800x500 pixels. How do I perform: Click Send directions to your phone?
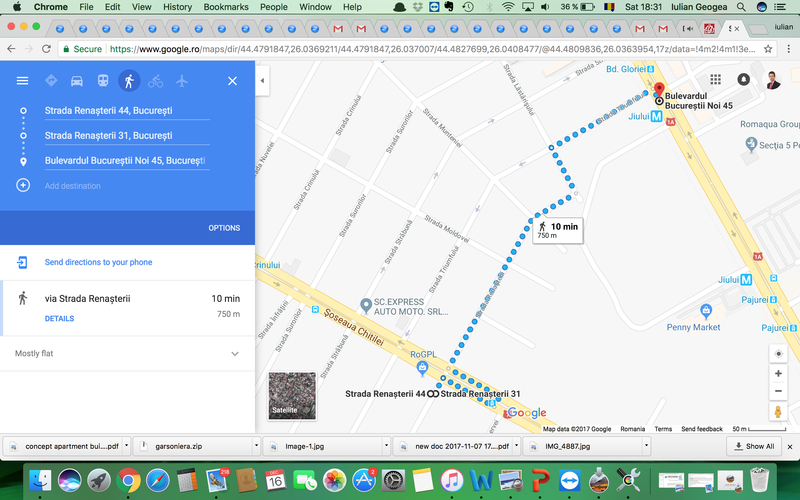pos(98,262)
